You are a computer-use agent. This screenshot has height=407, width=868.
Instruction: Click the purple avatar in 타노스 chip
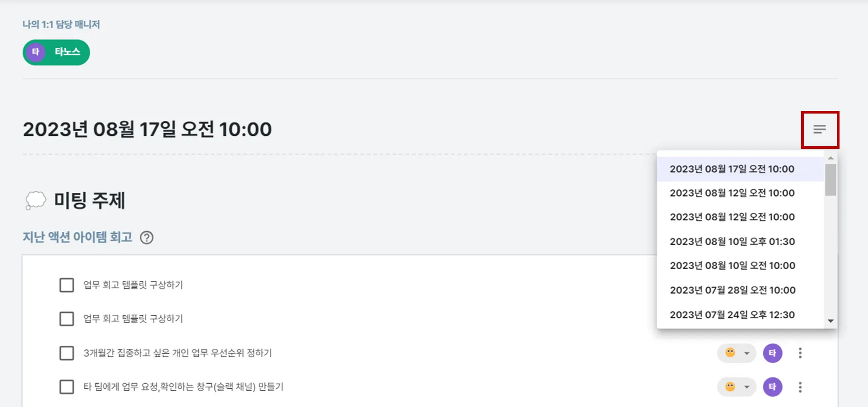point(36,52)
